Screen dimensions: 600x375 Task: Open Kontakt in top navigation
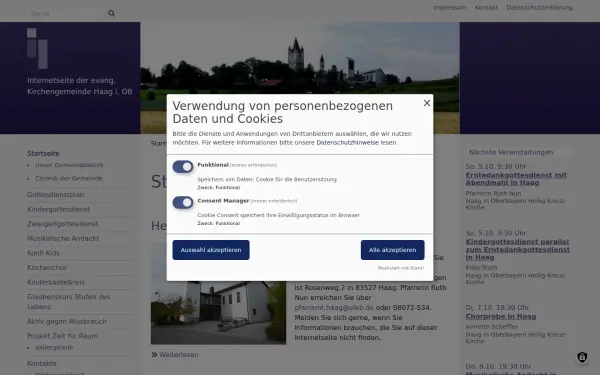(x=486, y=8)
